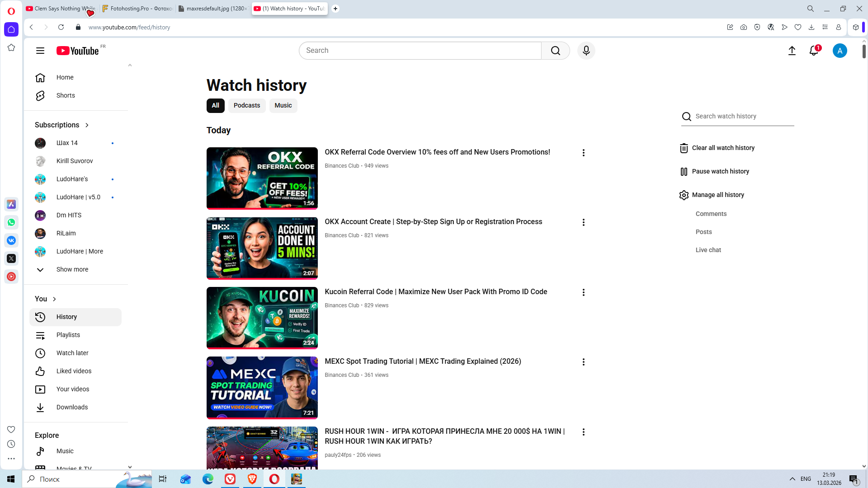The width and height of the screenshot is (868, 488).
Task: Open options for MEXC Spot Trading video
Action: (583, 362)
